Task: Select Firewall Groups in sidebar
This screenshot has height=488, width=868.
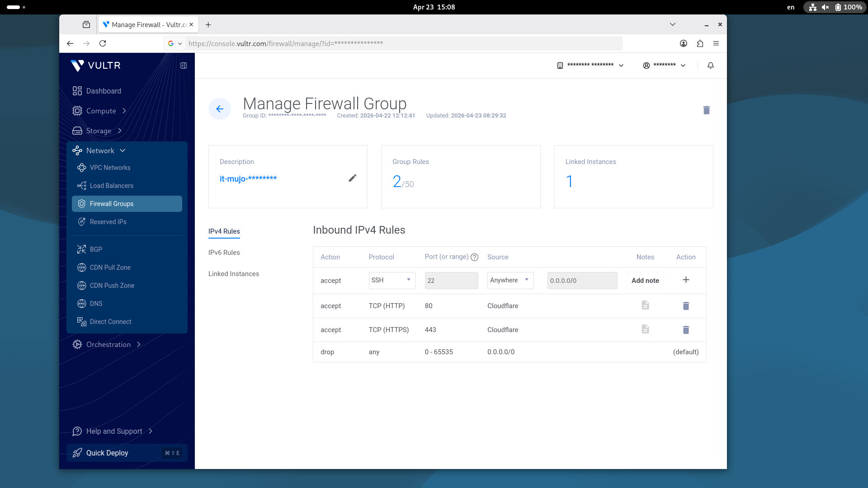Action: coord(127,204)
